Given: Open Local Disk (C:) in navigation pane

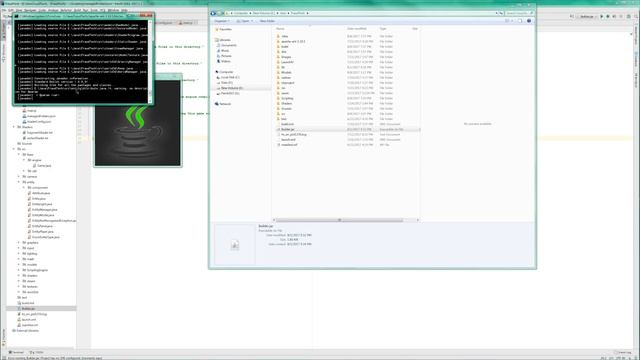Looking at the screenshot, I should pyautogui.click(x=230, y=77).
